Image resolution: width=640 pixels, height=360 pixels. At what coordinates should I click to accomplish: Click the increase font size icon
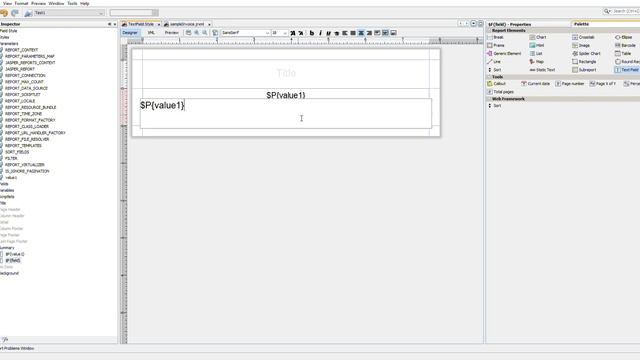pyautogui.click(x=293, y=33)
